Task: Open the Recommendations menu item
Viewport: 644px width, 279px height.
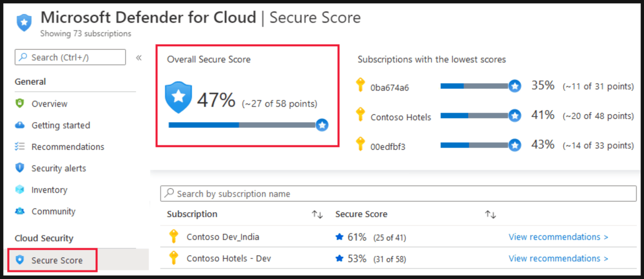Action: point(68,147)
